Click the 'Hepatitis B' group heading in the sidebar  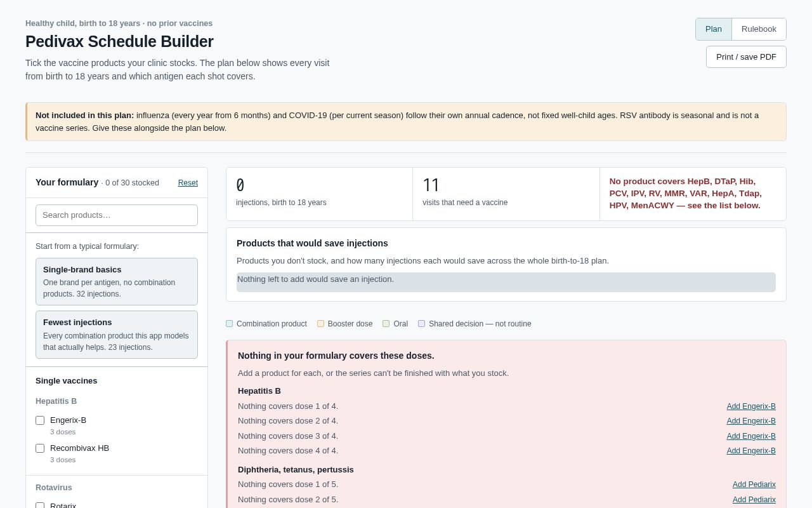[x=56, y=401]
